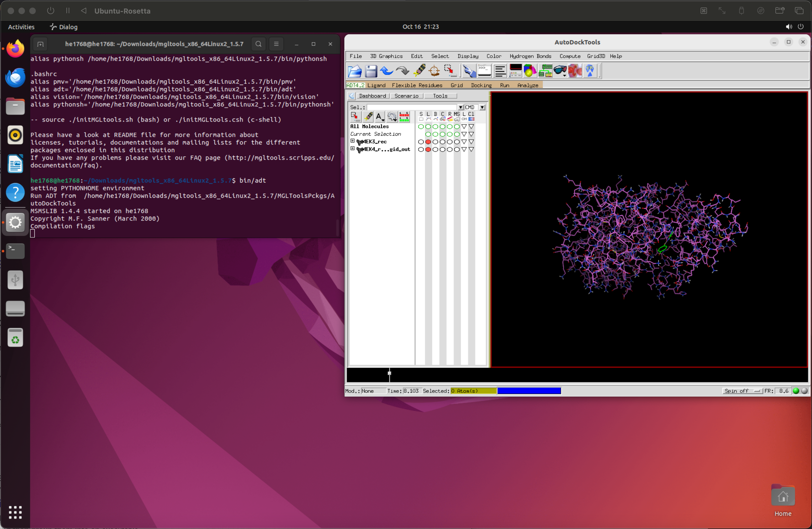This screenshot has width=812, height=529.
Task: Open the Hydrogen Bonds menu
Action: point(530,56)
